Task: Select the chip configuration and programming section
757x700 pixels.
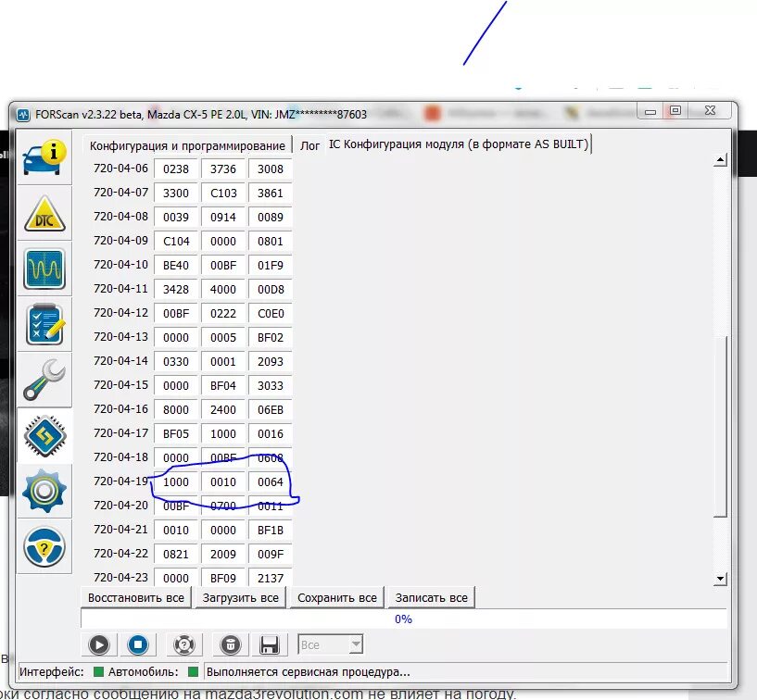Action: click(44, 435)
